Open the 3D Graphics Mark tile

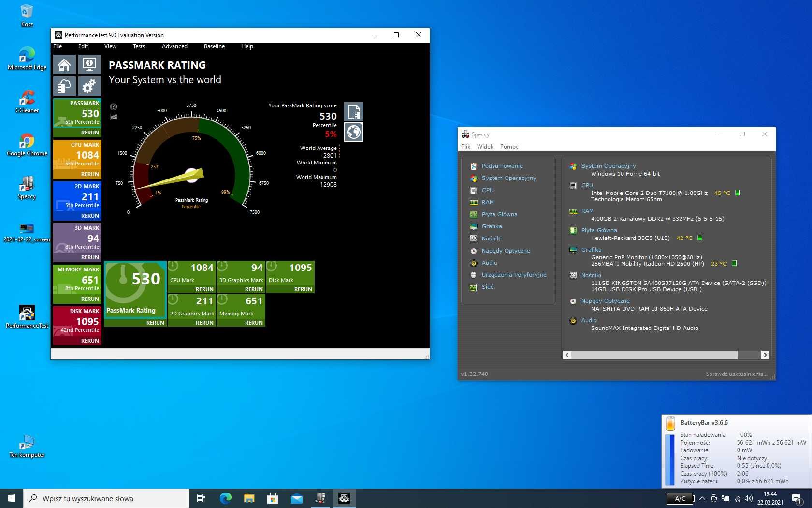[x=241, y=277]
